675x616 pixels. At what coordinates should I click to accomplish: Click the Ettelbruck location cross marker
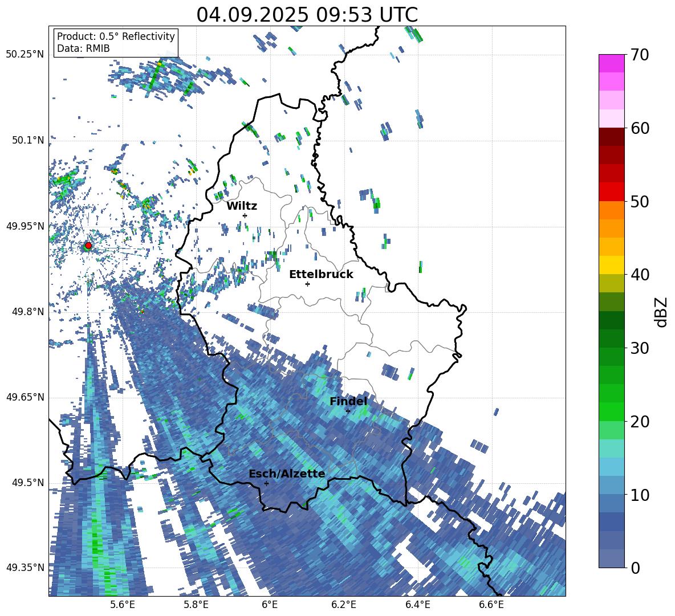(307, 284)
